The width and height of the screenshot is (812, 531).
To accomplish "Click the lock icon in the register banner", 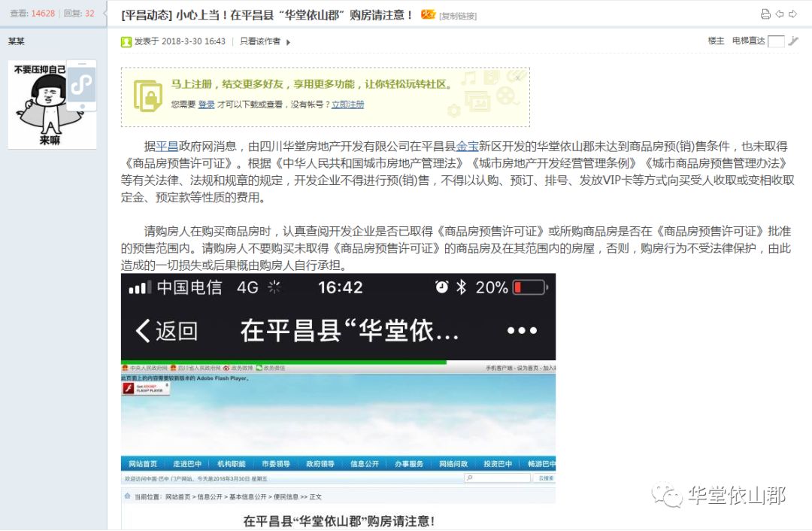I will [x=147, y=96].
